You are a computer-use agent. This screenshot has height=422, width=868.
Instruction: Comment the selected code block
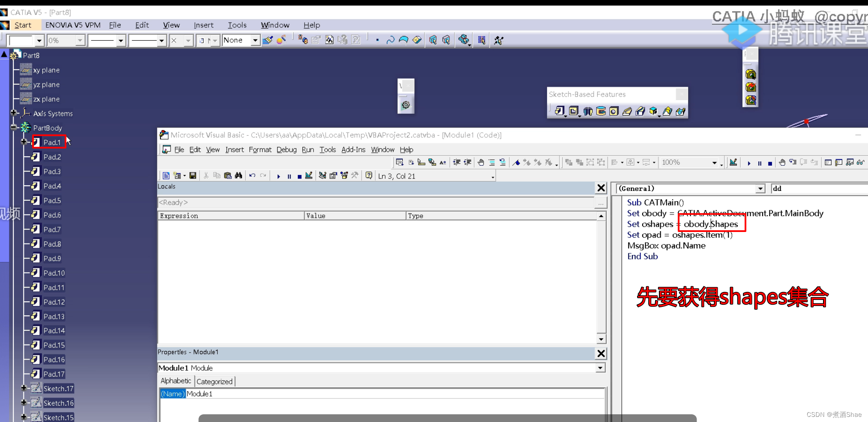click(x=492, y=162)
